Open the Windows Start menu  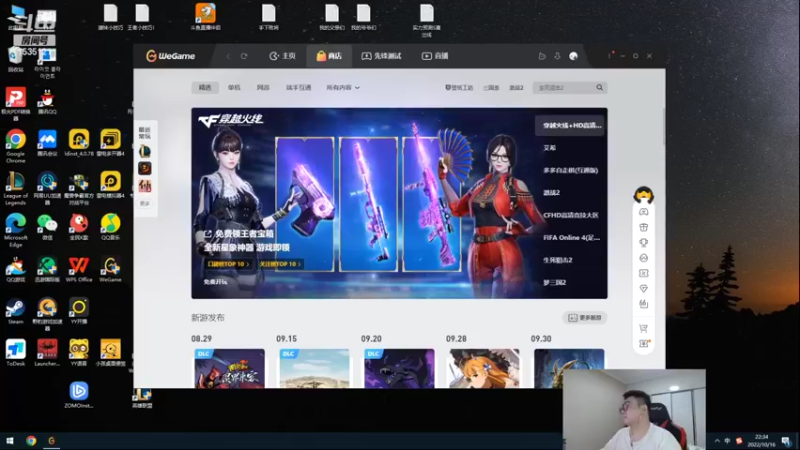pyautogui.click(x=10, y=440)
